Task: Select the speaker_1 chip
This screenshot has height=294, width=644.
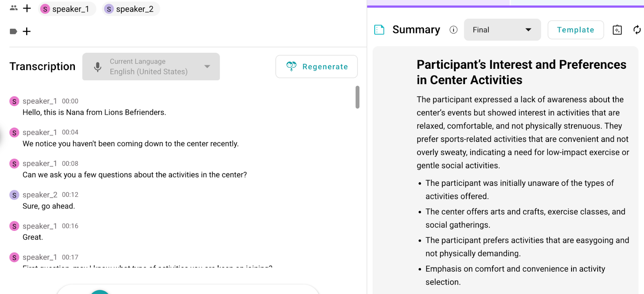Action: [67, 9]
